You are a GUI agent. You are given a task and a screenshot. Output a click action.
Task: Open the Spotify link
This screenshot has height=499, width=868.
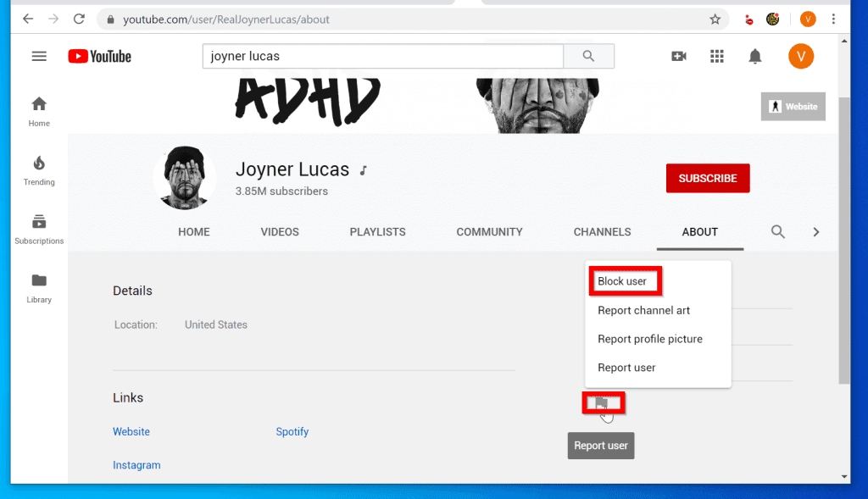[x=292, y=431]
